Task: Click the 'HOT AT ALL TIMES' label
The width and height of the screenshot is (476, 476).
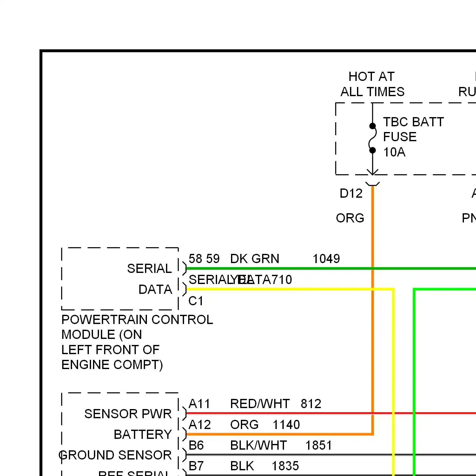Action: tap(372, 84)
